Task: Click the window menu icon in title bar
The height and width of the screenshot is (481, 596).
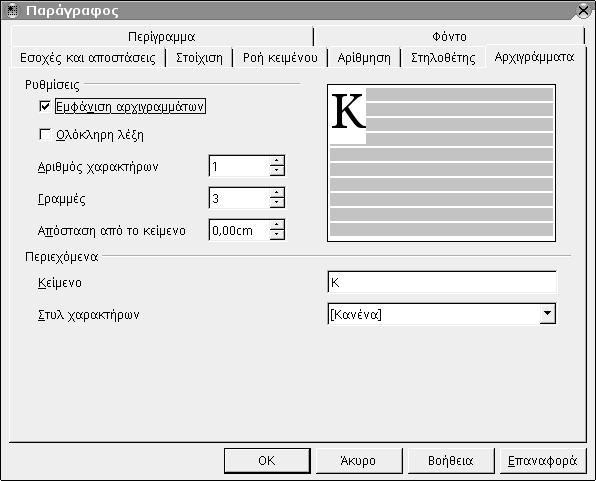Action: tap(13, 11)
